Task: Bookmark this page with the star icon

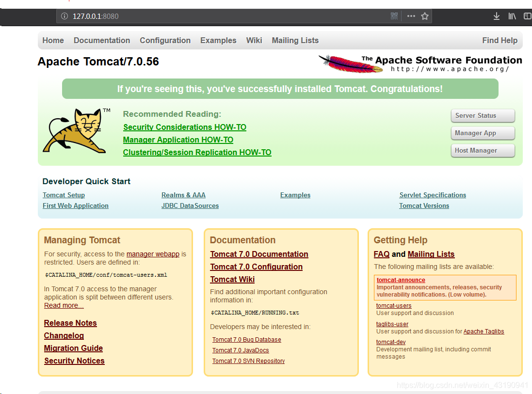Action: pos(425,16)
